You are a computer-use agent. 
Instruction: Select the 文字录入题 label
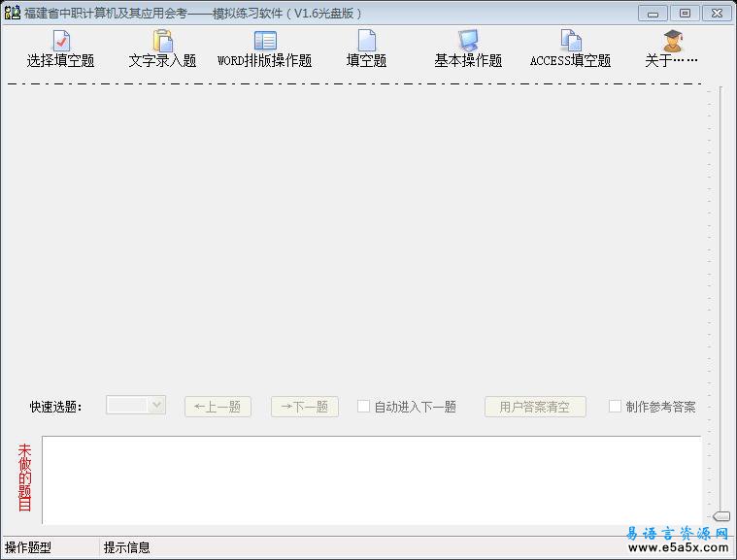(162, 60)
